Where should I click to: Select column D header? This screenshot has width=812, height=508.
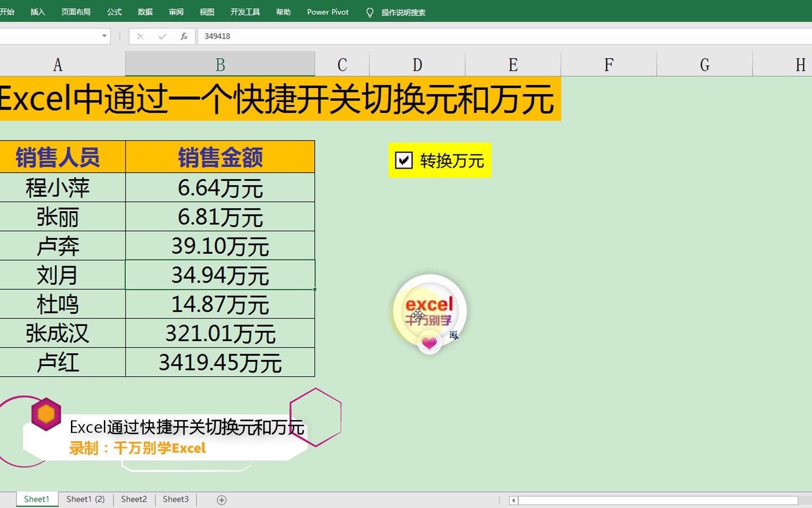click(417, 64)
